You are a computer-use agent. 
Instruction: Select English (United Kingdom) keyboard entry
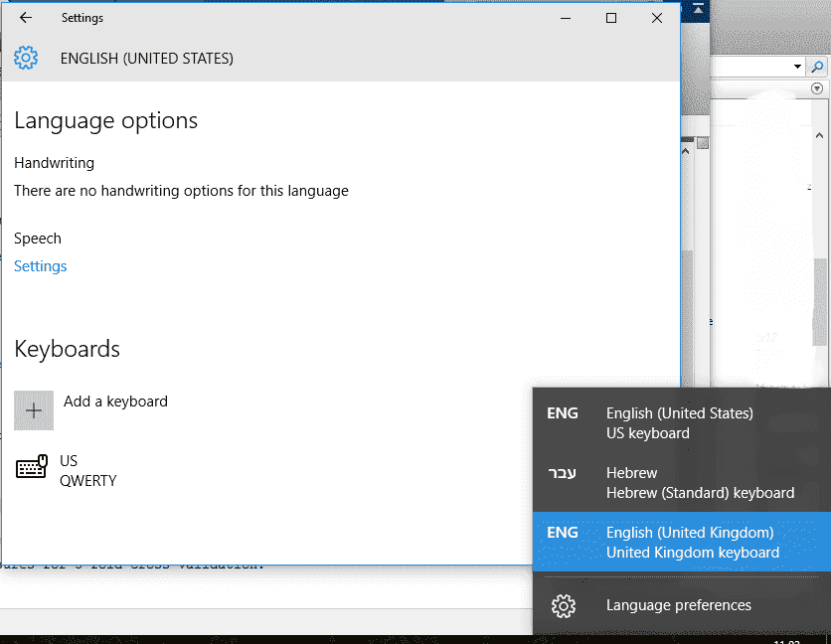coord(682,542)
